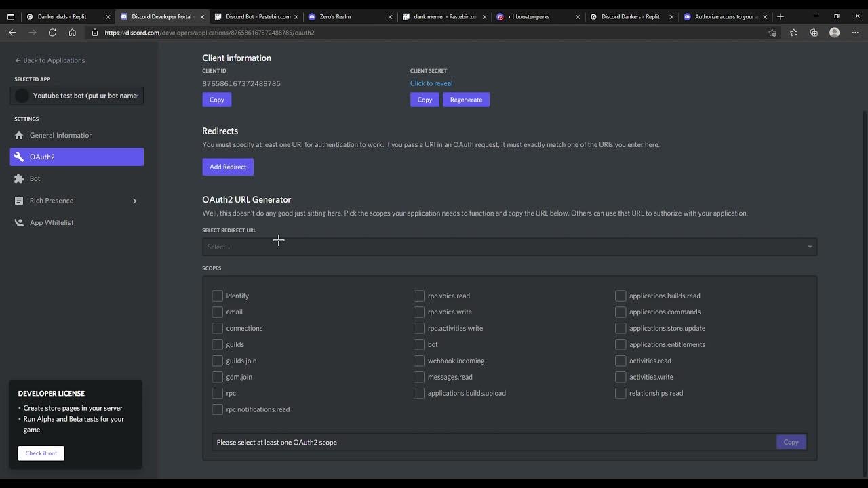
Task: Switch to Zero's Realm tab
Action: coord(349,16)
